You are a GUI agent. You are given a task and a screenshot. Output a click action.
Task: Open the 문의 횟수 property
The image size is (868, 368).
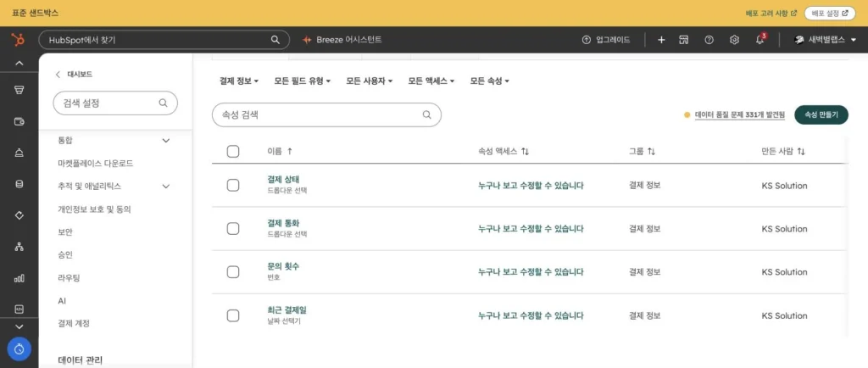click(x=283, y=266)
